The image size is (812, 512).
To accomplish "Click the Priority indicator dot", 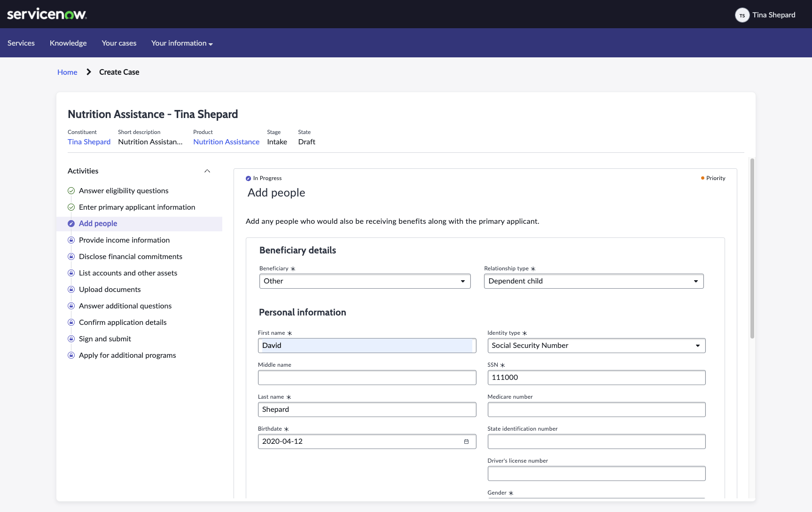I will (x=703, y=178).
